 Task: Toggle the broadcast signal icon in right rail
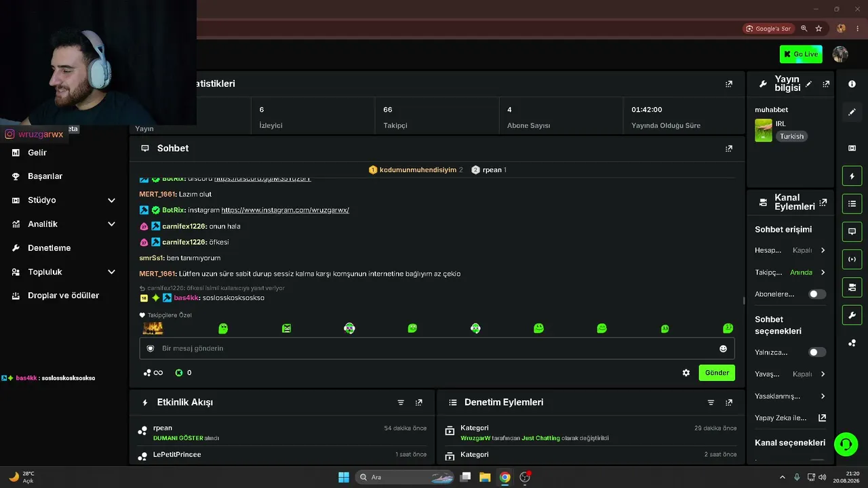click(852, 260)
